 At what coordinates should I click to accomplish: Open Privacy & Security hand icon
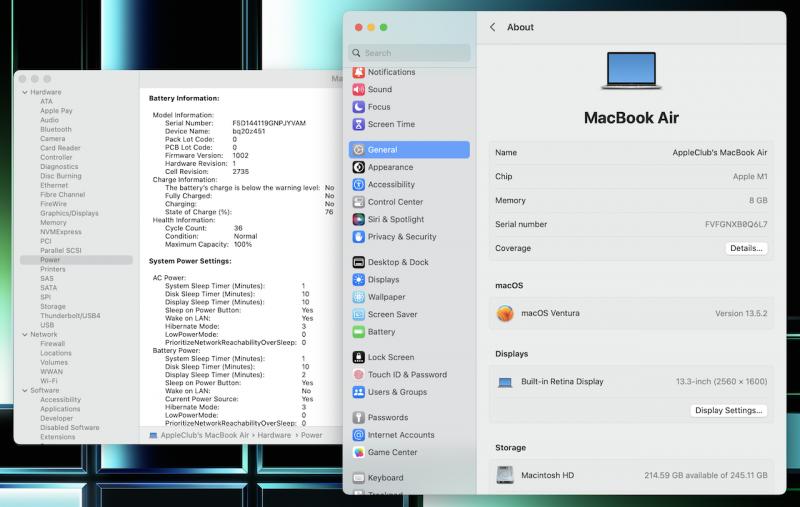(359, 237)
